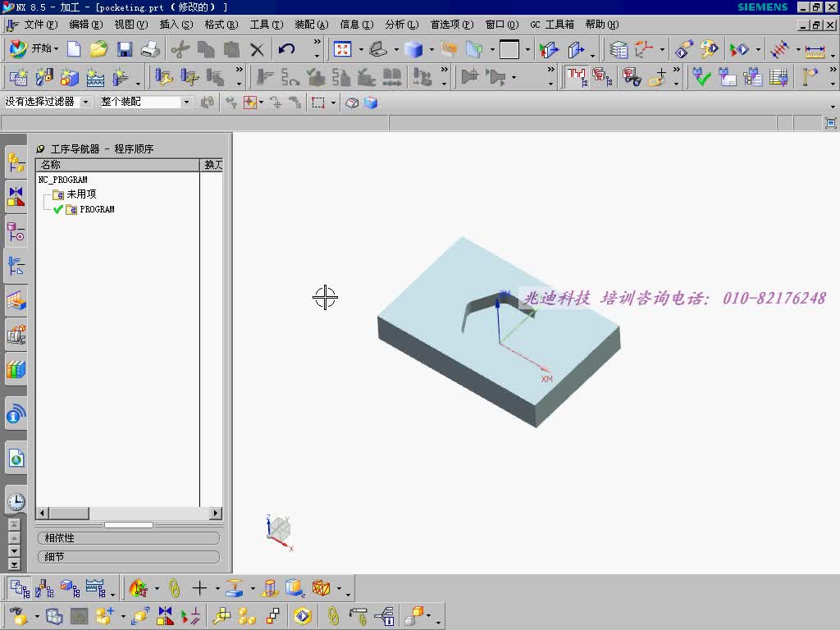Open the 首选项 (Preferences) menu
Viewport: 840px width, 630px height.
452,25
